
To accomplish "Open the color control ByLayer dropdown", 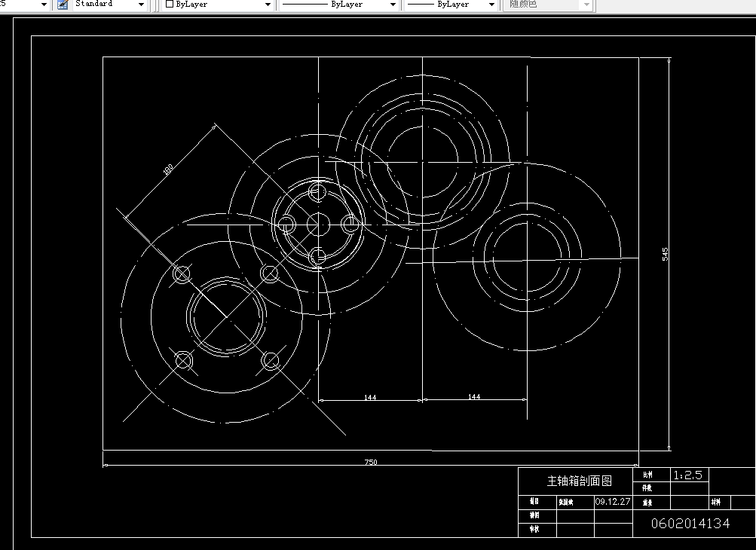I will [x=268, y=5].
